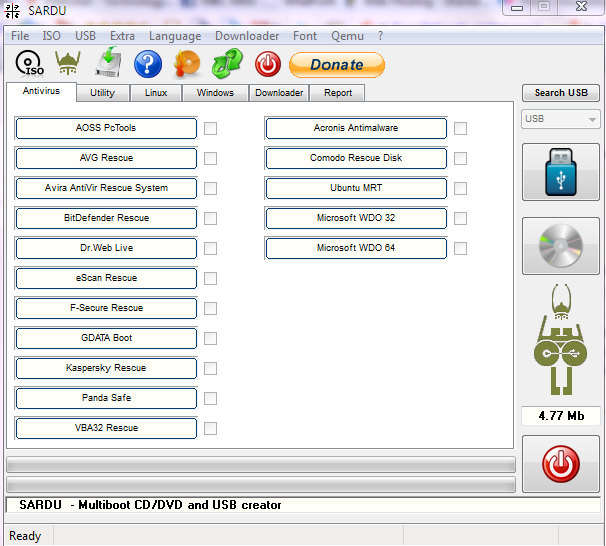This screenshot has height=546, width=606.
Task: Click the Search USB button
Action: (x=561, y=93)
